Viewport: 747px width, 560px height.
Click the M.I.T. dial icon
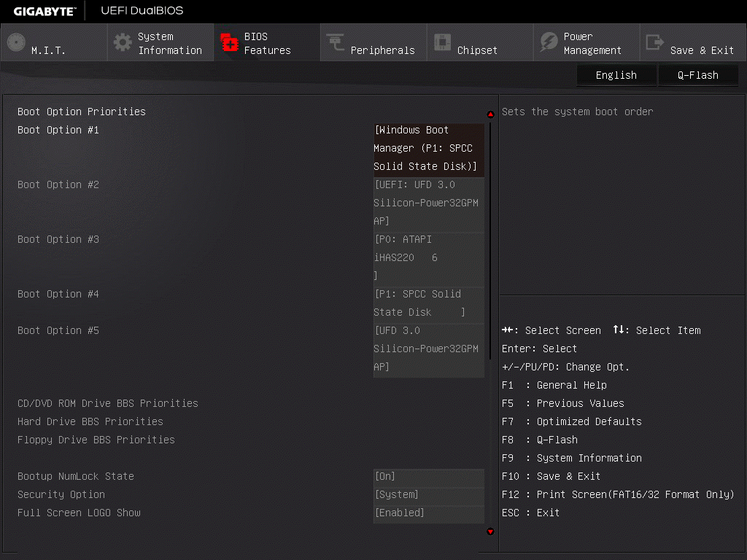pyautogui.click(x=16, y=42)
